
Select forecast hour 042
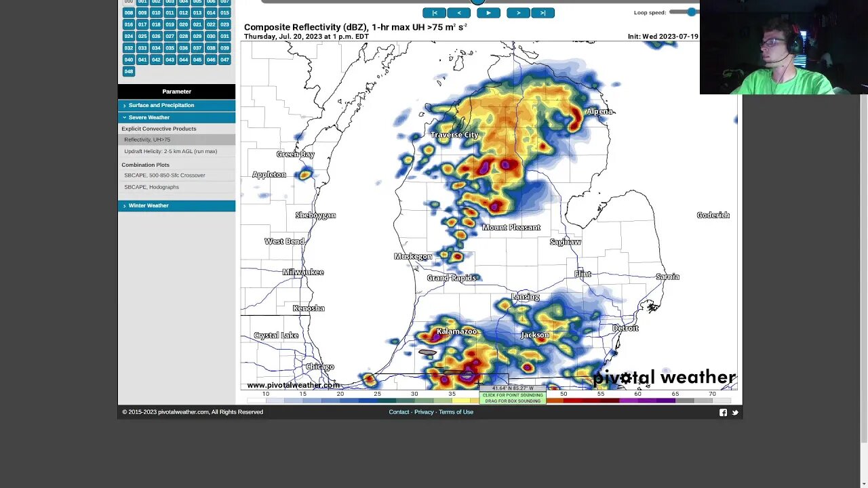pos(156,60)
